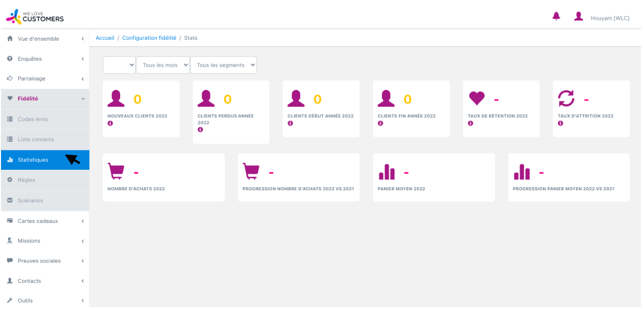Collapse the Fidélité sidebar section
644x309 pixels.
click(44, 98)
